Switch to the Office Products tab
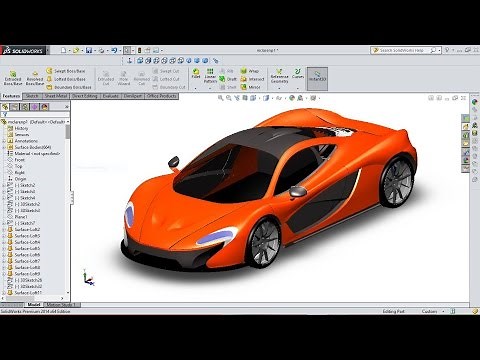Viewport: 480px width, 360px height. pyautogui.click(x=162, y=96)
